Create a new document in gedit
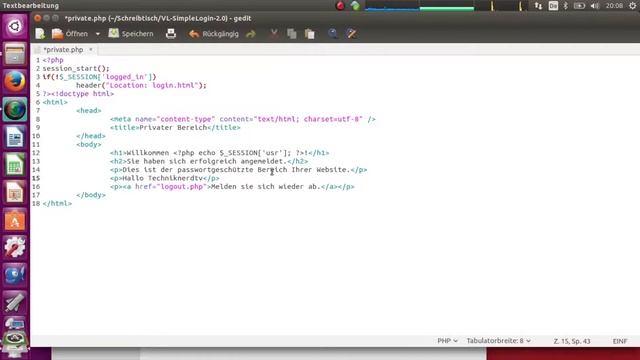This screenshot has width=640, height=360. pyautogui.click(x=40, y=34)
